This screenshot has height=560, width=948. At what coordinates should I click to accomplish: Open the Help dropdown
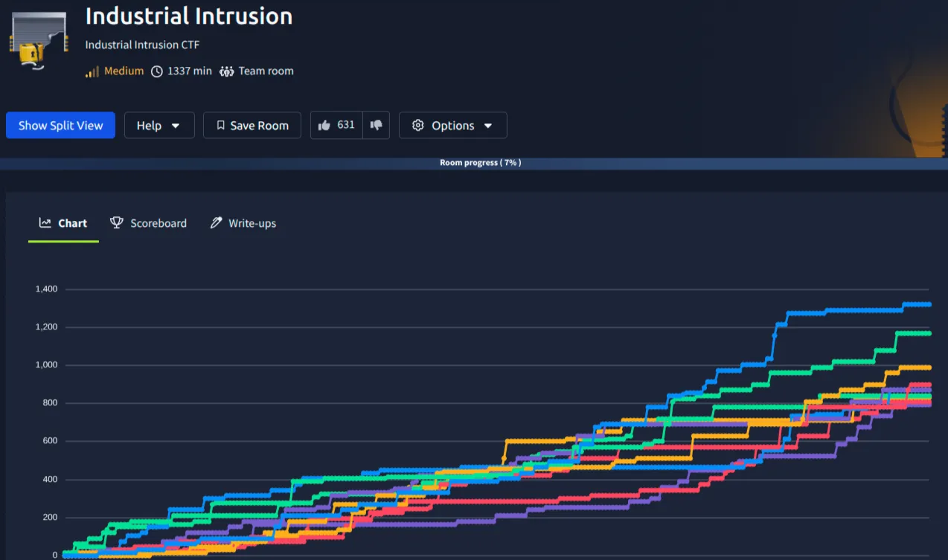click(x=159, y=125)
